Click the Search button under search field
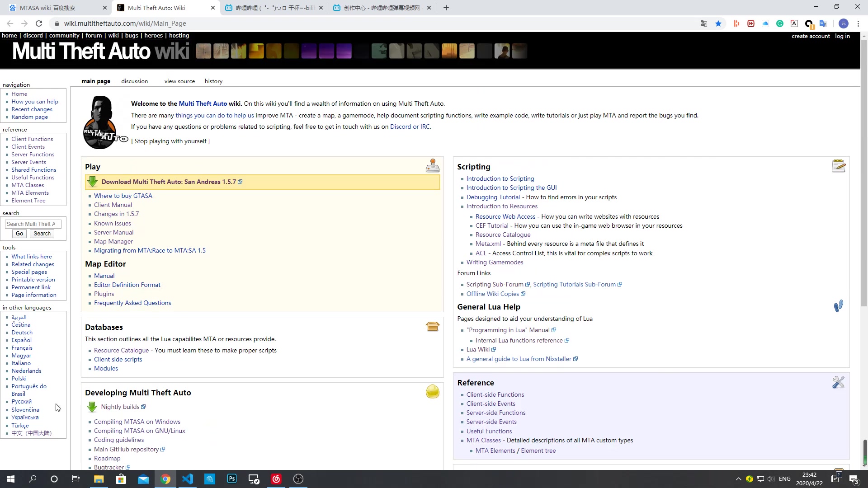The image size is (868, 488). point(42,234)
